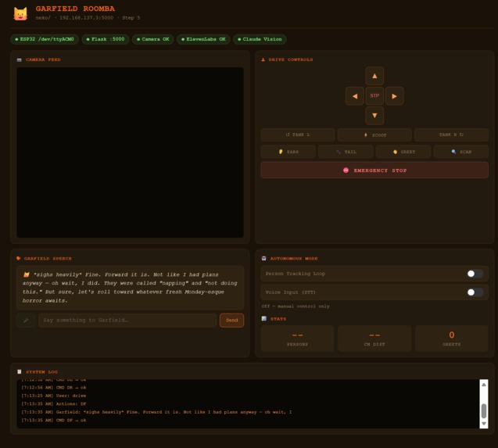This screenshot has width=498, height=448.
Task: Click the Garfield 'sighs heavily' log line
Action: pyautogui.click(x=156, y=412)
